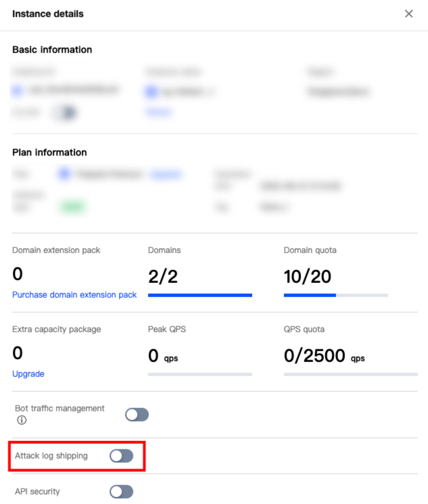Enable the Bot traffic management toggle

[x=137, y=415]
